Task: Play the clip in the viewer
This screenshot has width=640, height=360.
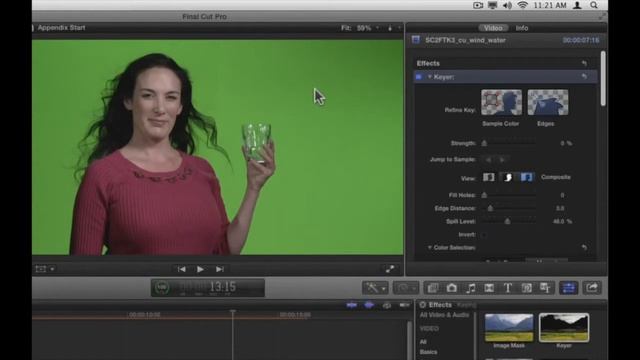Action: [x=200, y=269]
